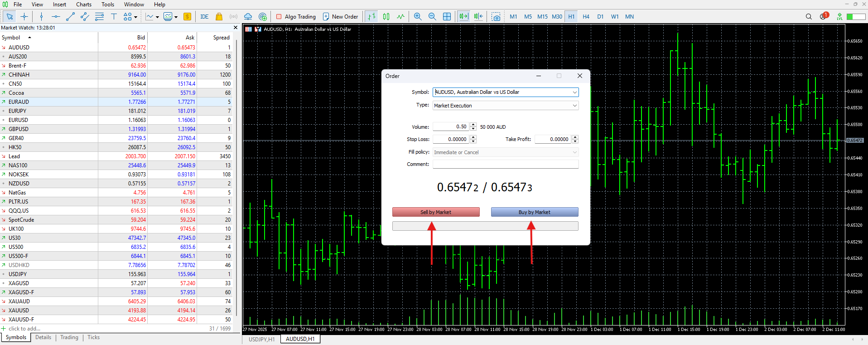
Task: Select the text label tool
Action: tap(114, 17)
